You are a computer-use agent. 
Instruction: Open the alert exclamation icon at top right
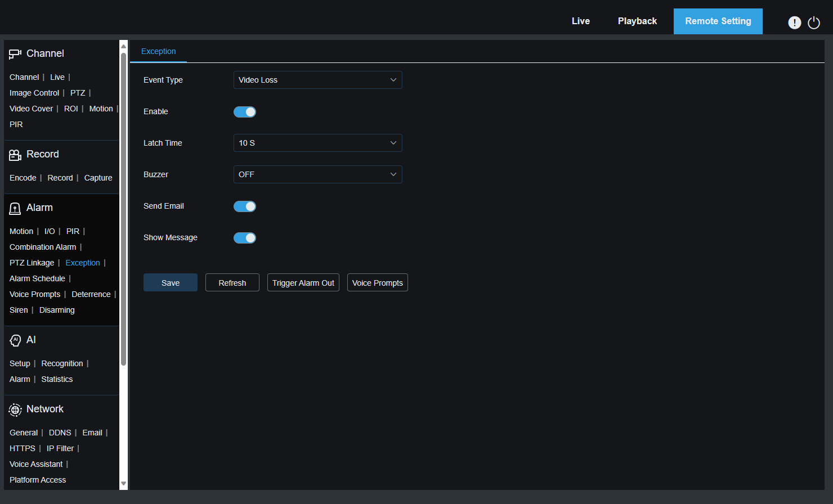[x=795, y=22]
